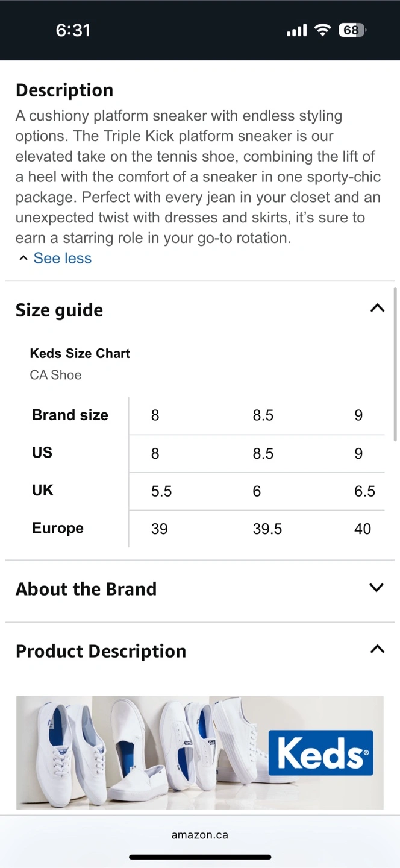This screenshot has width=400, height=868.
Task: Tap the Wi-Fi status icon
Action: (323, 30)
